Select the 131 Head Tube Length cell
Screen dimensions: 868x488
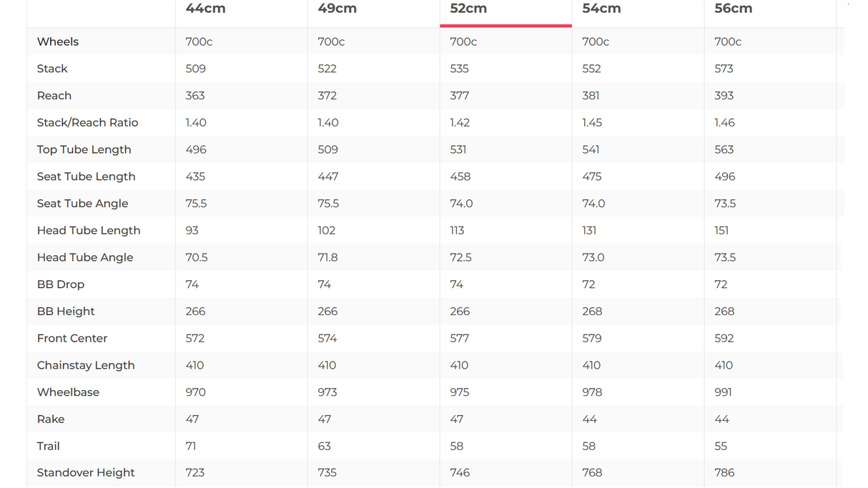[x=589, y=230]
